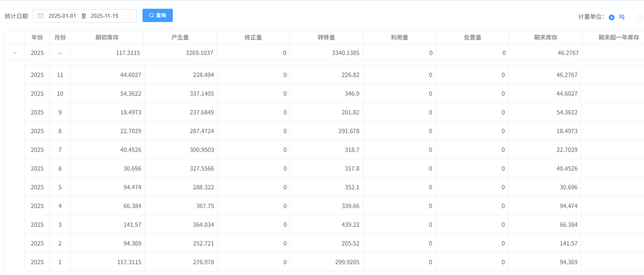Collapse the 2025 summary row chevron
The width and height of the screenshot is (644, 275).
[x=15, y=53]
